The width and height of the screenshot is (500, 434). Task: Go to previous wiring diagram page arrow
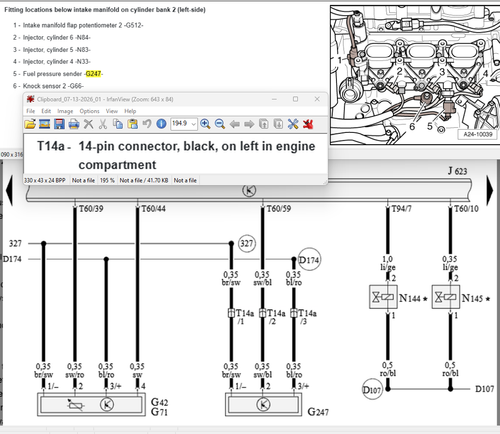click(x=9, y=190)
